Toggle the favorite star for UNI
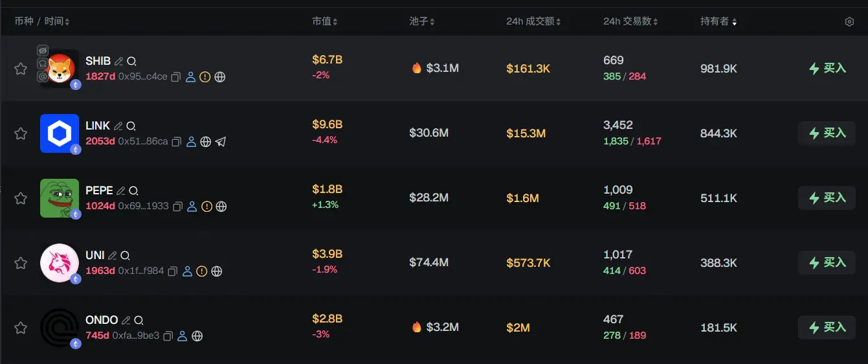The image size is (868, 364). (21, 263)
